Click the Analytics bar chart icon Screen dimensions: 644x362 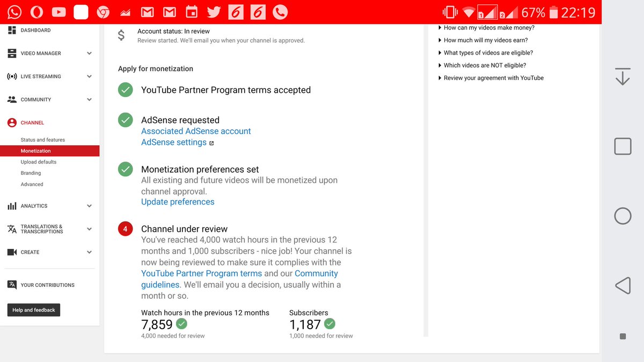click(x=12, y=206)
